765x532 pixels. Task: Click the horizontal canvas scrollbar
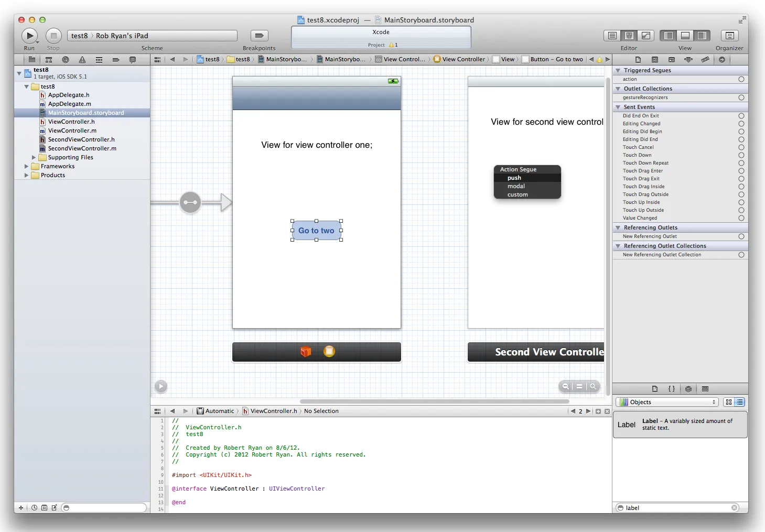pos(435,401)
